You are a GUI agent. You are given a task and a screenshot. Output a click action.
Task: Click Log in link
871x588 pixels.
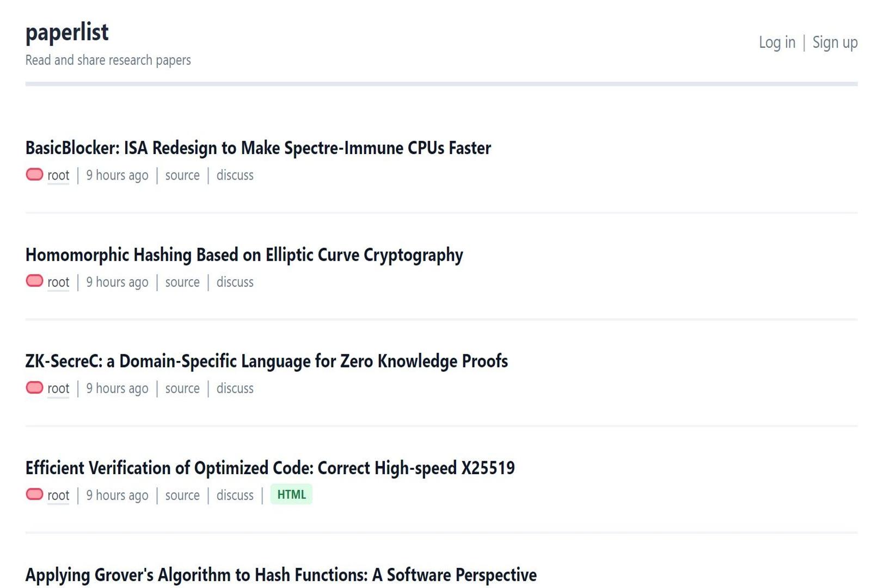tap(777, 42)
